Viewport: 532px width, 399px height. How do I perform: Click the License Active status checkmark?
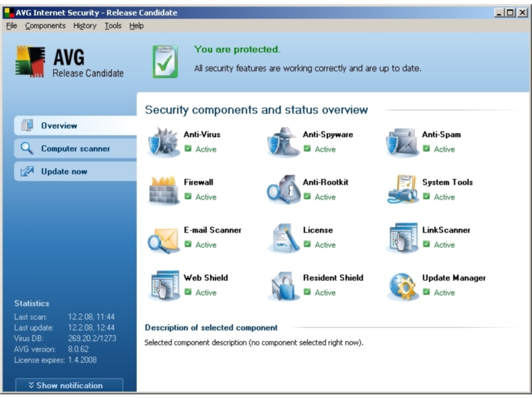tap(307, 244)
